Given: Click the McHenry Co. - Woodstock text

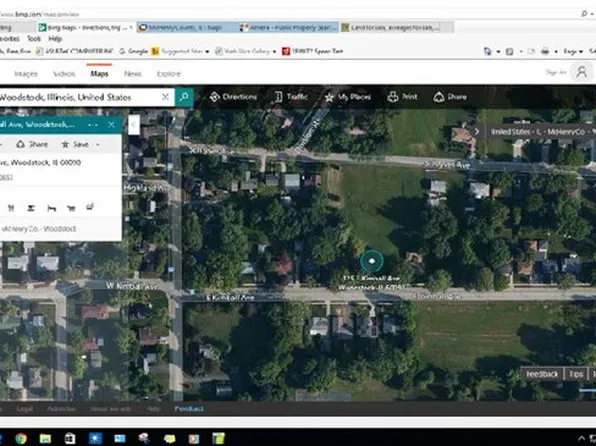Looking at the screenshot, I should pyautogui.click(x=39, y=229).
